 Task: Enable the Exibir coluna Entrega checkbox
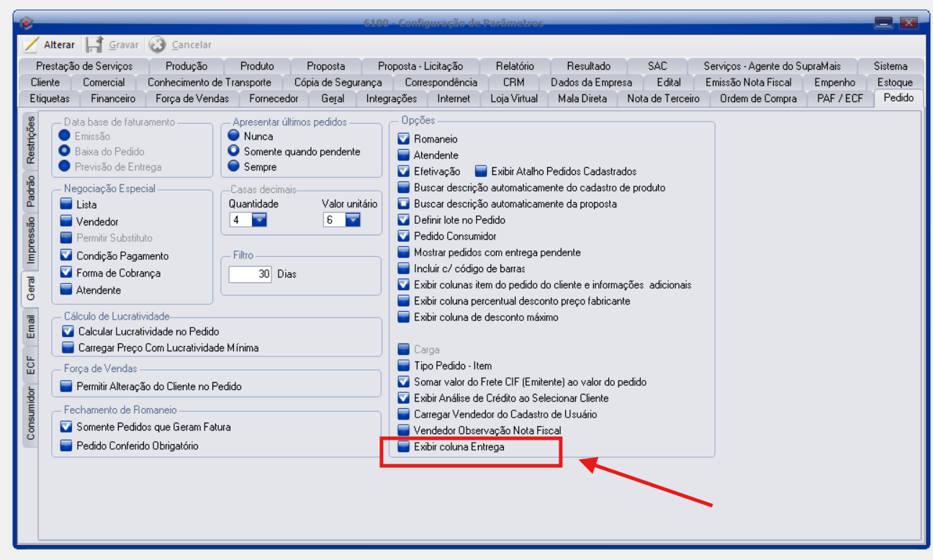[x=404, y=447]
